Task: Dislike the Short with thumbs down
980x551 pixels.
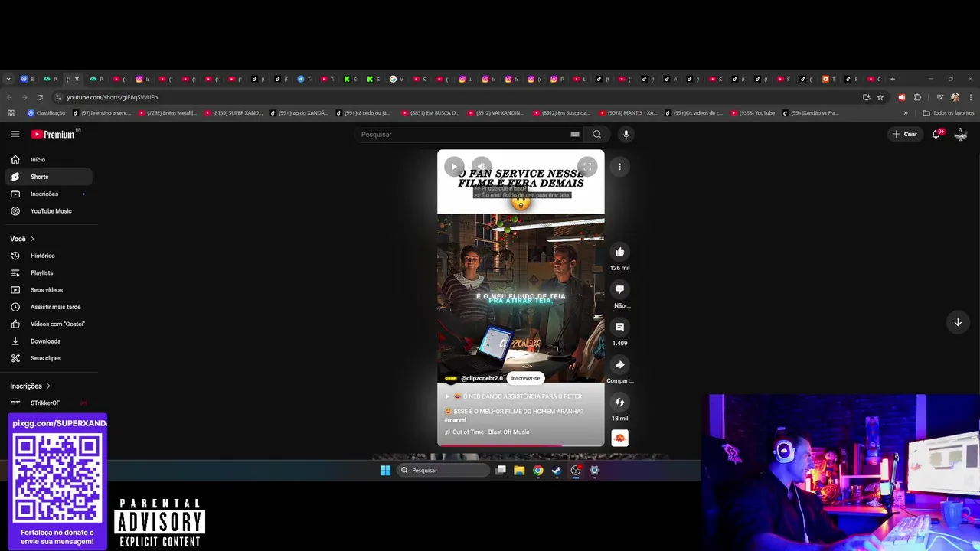Action: click(620, 289)
